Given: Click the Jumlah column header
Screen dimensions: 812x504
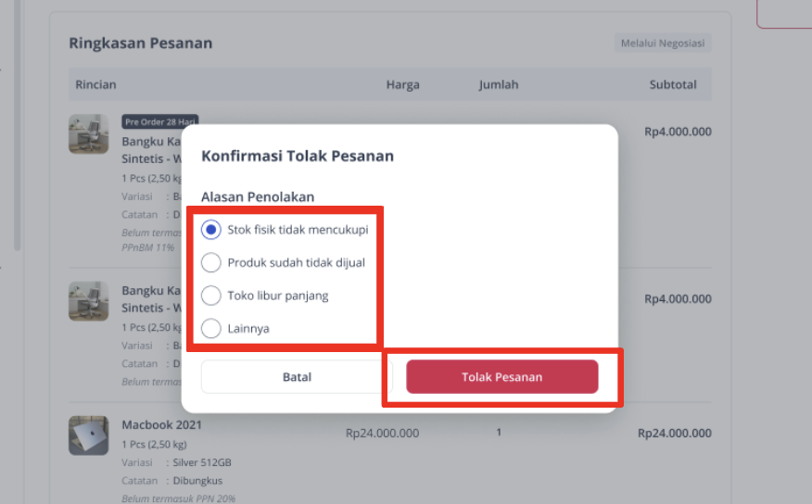Looking at the screenshot, I should pos(498,84).
